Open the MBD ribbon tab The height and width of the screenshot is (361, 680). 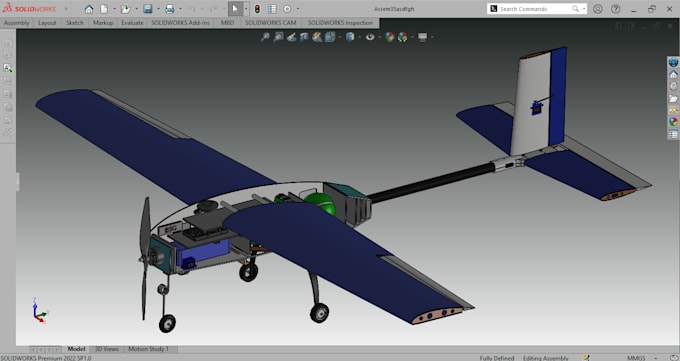pos(227,23)
